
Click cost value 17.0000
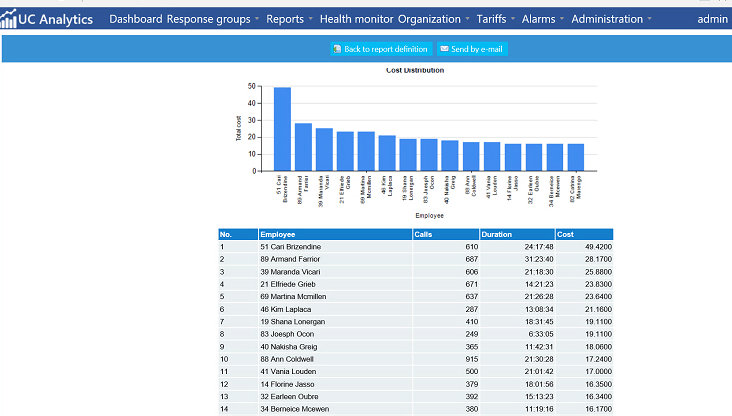click(598, 372)
